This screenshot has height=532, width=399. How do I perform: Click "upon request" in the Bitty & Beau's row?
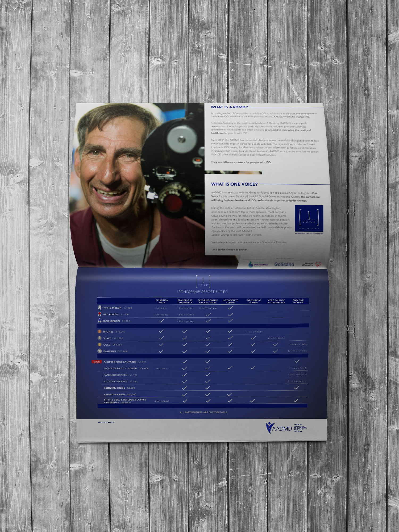click(x=161, y=401)
